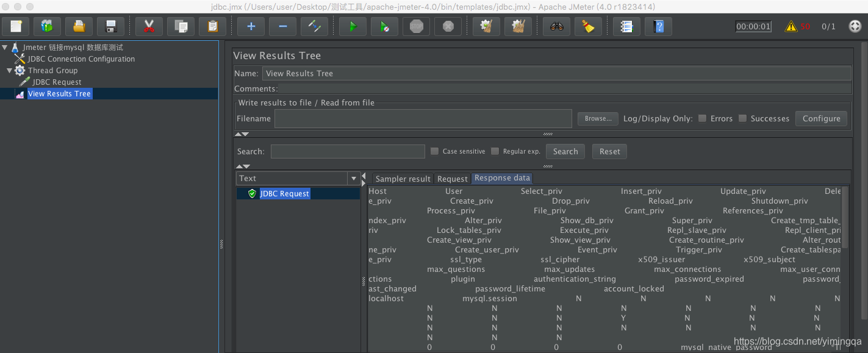This screenshot has width=868, height=353.
Task: Expand all nodes with plus icon
Action: tap(251, 26)
